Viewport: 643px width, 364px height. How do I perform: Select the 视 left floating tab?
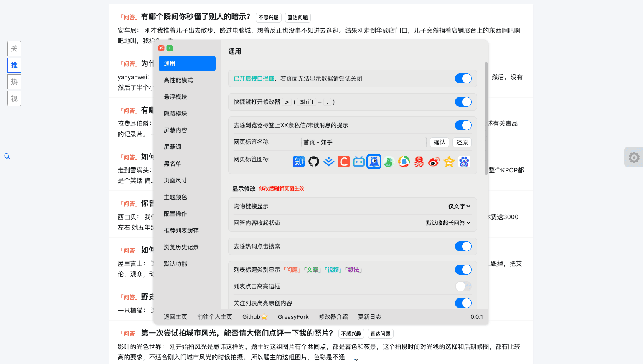tap(14, 99)
